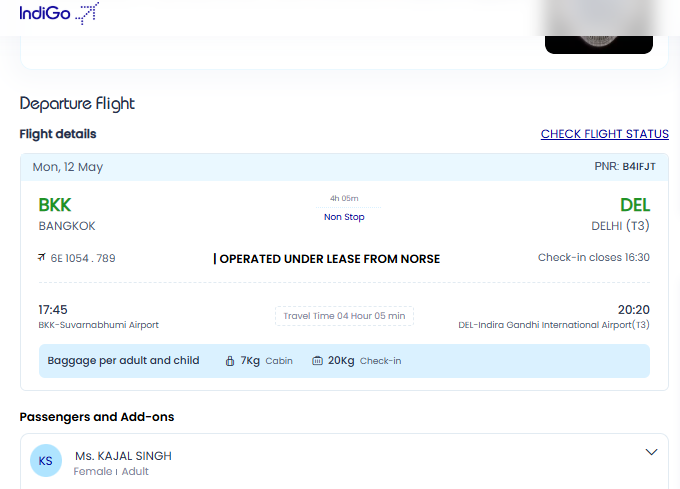Click the BKK origin airport code
The width and height of the screenshot is (680, 489).
(x=55, y=205)
